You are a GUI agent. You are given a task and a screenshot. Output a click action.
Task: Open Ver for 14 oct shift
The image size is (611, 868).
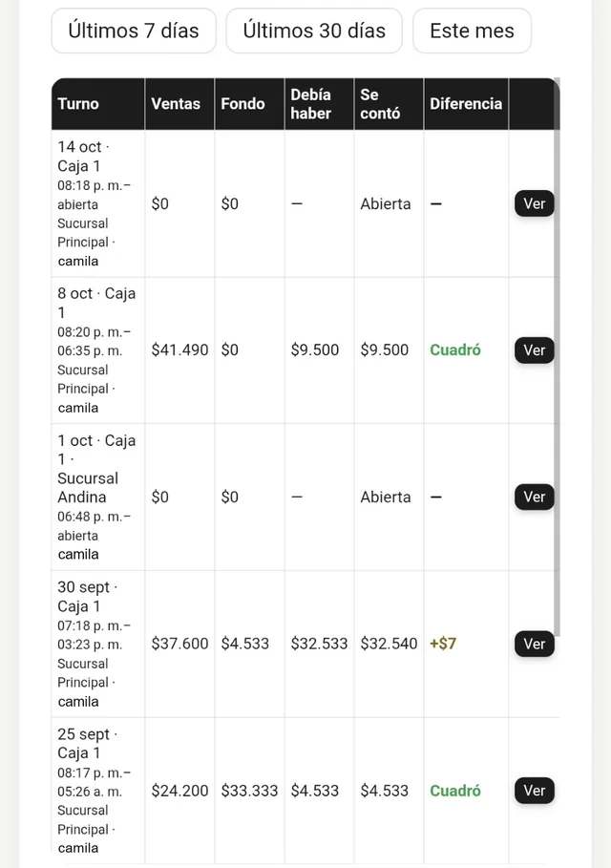534,203
